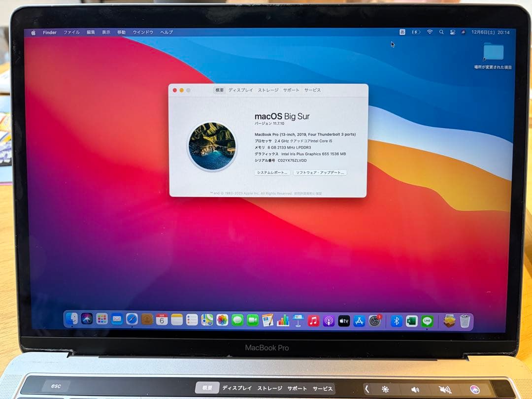This screenshot has height=399, width=532.
Task: Launch Messages from the Dock
Action: point(236,320)
